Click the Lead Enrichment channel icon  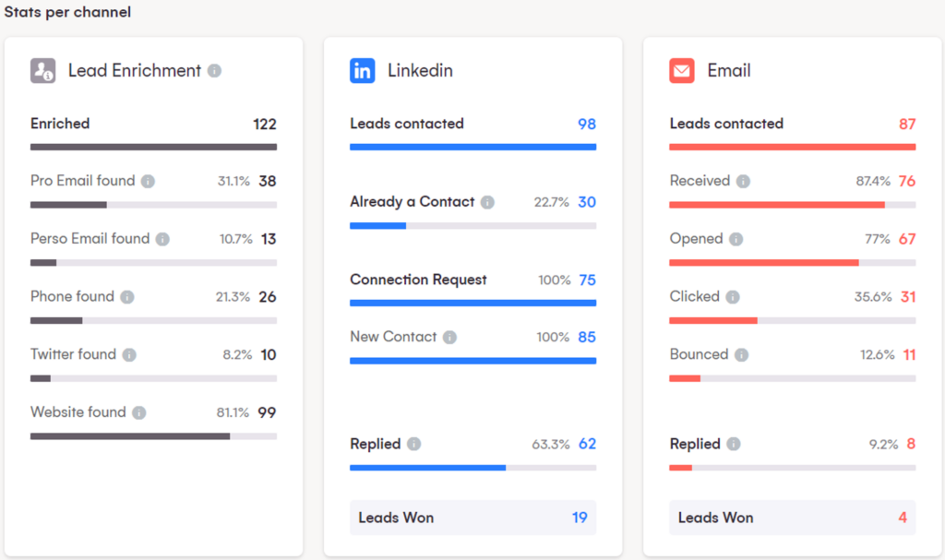pos(43,70)
